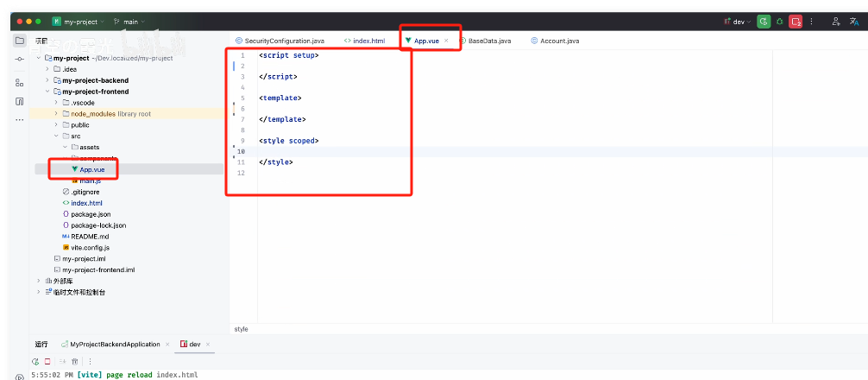Click the index.html link in console output

pyautogui.click(x=177, y=375)
